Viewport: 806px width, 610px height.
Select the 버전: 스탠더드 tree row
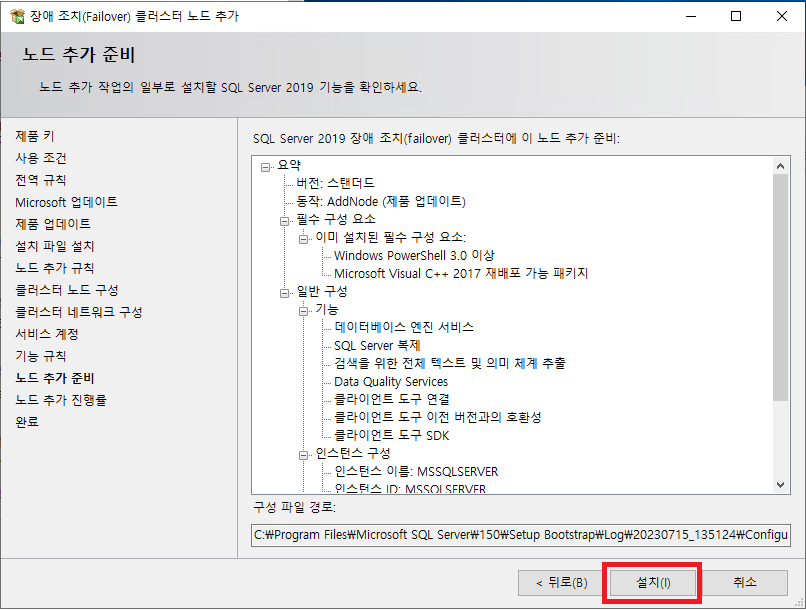coord(336,183)
